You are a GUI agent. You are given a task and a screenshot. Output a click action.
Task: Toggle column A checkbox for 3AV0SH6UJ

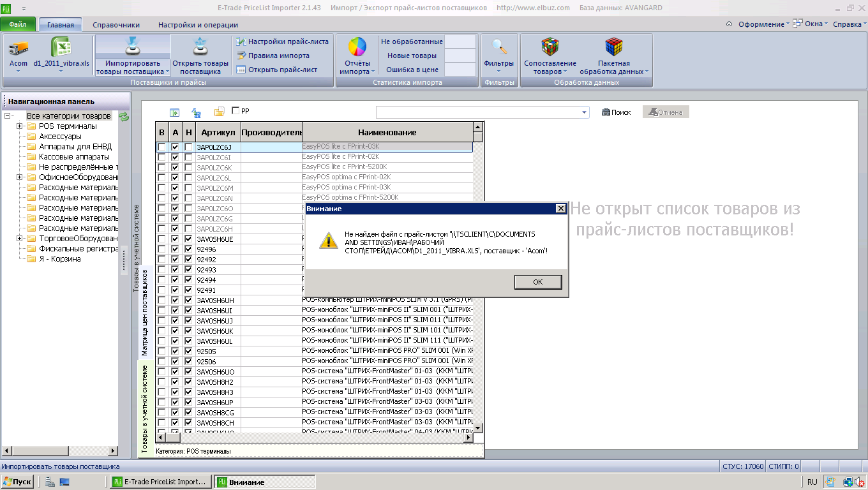175,320
